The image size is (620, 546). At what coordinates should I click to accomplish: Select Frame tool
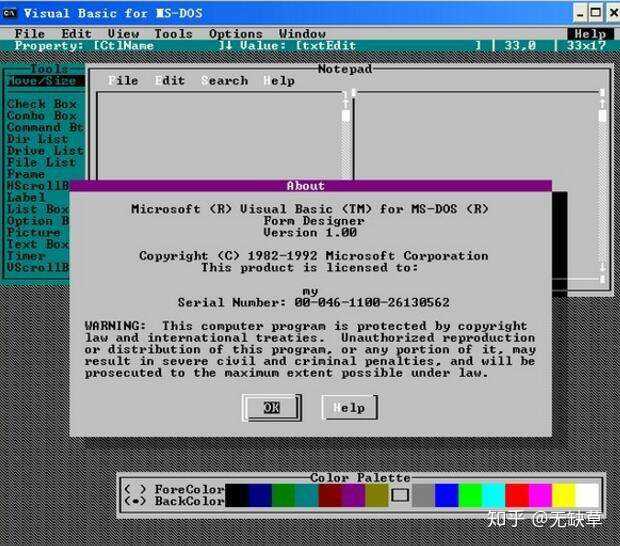[26, 174]
